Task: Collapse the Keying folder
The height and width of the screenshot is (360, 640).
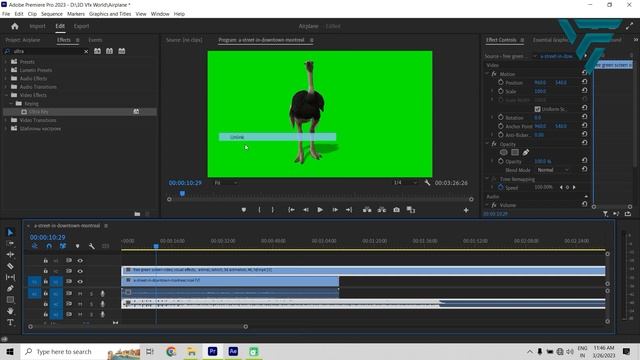Action: tap(11, 103)
